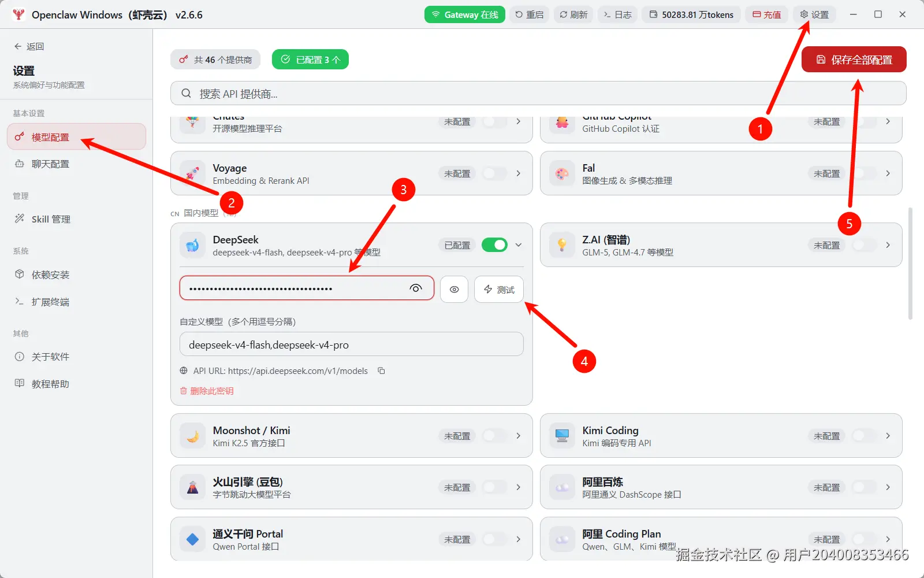Click the 通义千问 Portal blue diamond icon
The image size is (924, 578).
(193, 539)
